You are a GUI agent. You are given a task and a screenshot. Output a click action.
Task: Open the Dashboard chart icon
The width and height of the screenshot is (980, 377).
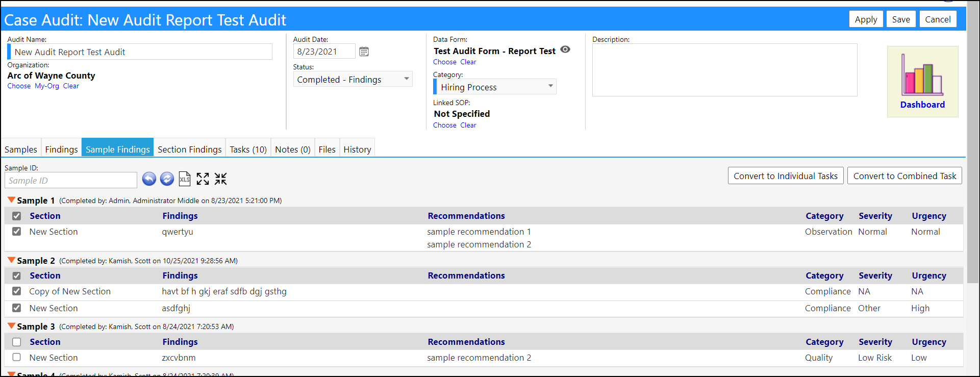[922, 74]
